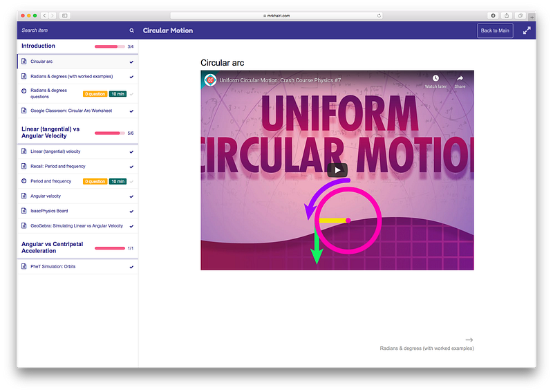
Task: Toggle checkmark for Google Classroom worksheet
Action: click(x=131, y=111)
